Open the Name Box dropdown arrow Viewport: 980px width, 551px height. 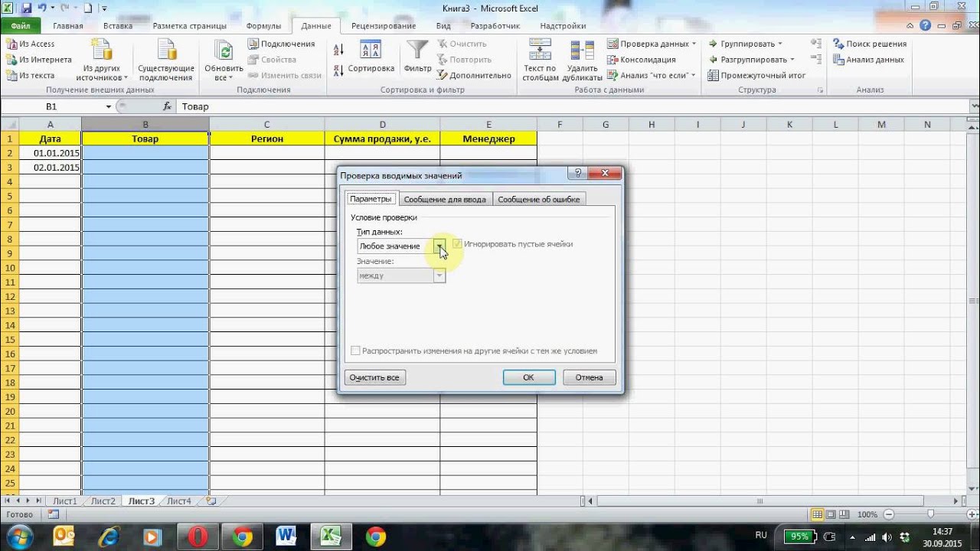pyautogui.click(x=109, y=107)
